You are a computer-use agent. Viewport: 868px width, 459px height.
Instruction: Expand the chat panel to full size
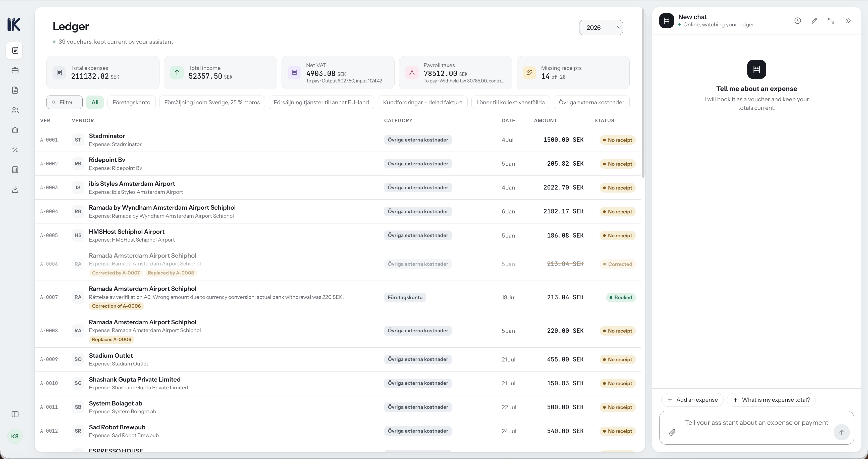click(x=831, y=21)
